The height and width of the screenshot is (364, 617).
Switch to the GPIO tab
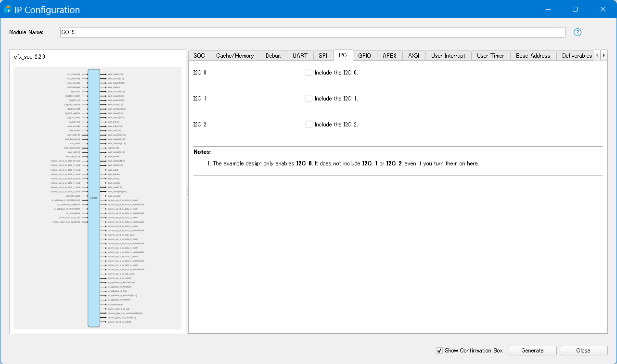coord(364,56)
